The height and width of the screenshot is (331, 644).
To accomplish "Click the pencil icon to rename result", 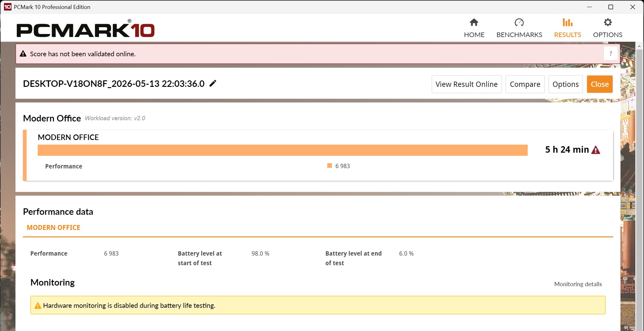I will pos(213,83).
